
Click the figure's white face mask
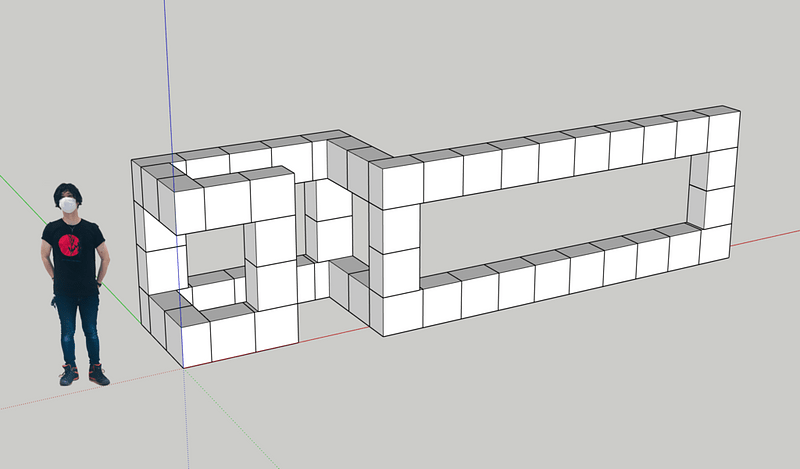click(x=68, y=205)
